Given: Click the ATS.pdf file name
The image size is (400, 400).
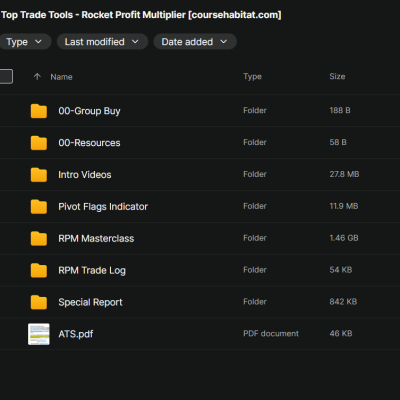Looking at the screenshot, I should coord(76,334).
